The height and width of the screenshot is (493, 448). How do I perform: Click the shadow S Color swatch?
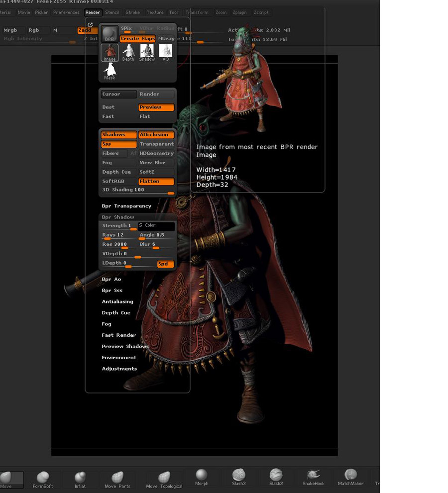coord(156,226)
